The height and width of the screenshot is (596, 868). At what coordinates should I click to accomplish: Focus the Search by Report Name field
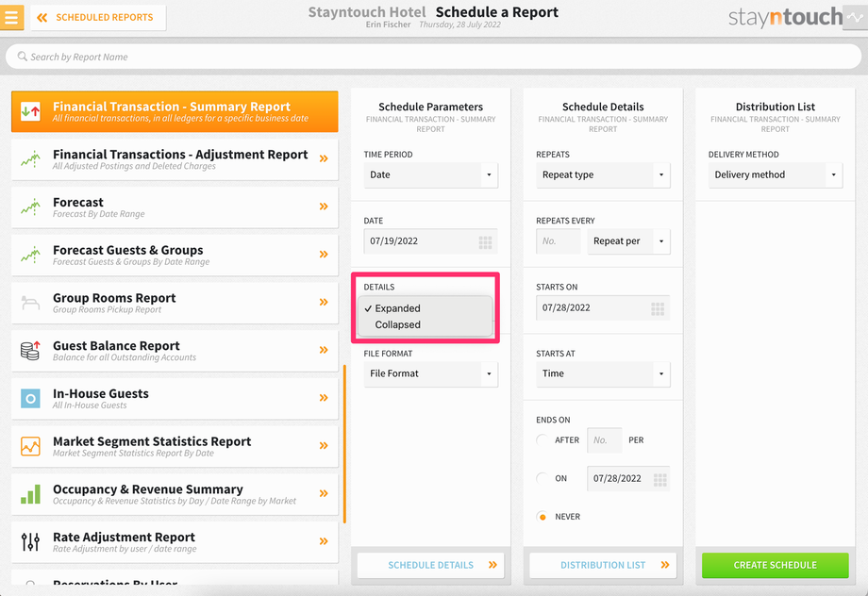433,57
